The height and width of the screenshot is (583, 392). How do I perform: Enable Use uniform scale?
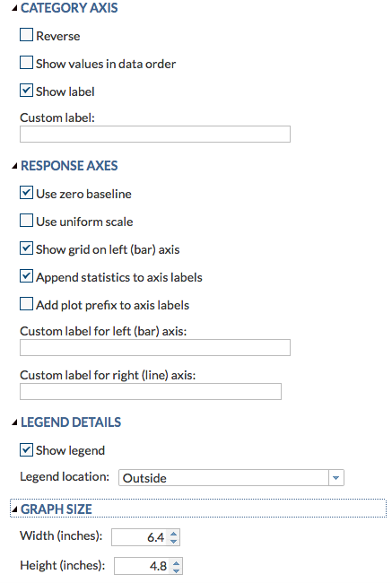pyautogui.click(x=26, y=221)
